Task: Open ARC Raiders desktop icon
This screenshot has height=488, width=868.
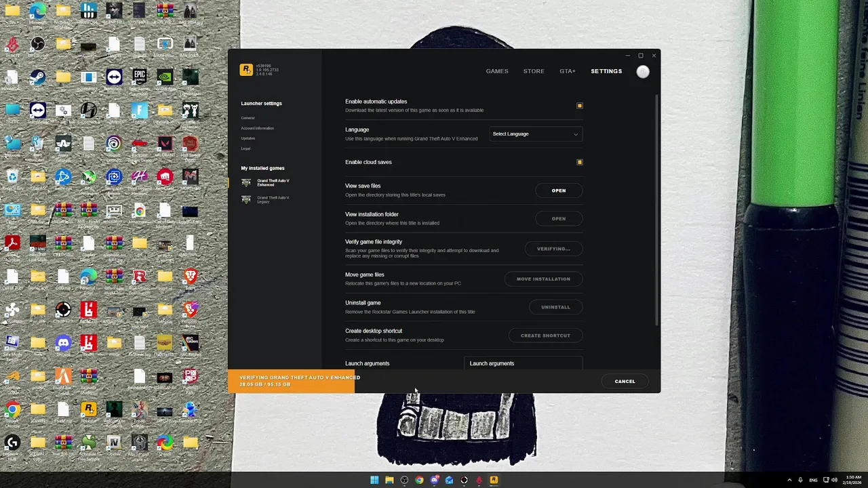Action: pyautogui.click(x=191, y=346)
